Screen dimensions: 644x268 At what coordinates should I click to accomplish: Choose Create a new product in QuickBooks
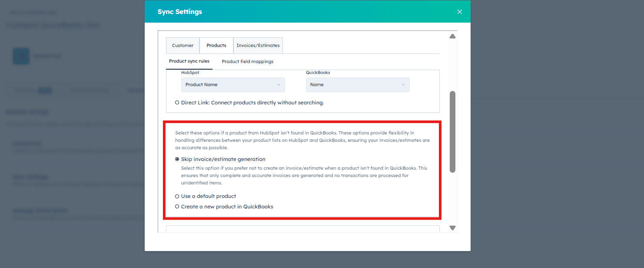[177, 207]
